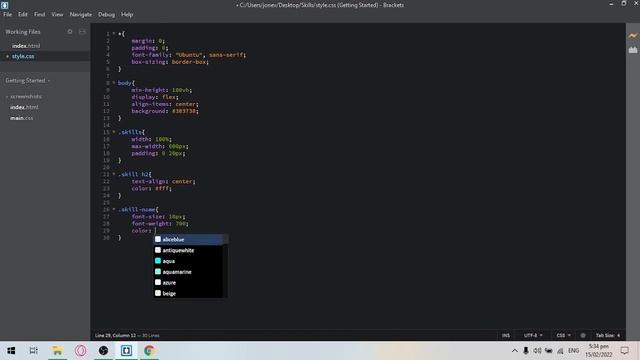Collapse the .skill h2 rule fold arrow

[x=114, y=174]
